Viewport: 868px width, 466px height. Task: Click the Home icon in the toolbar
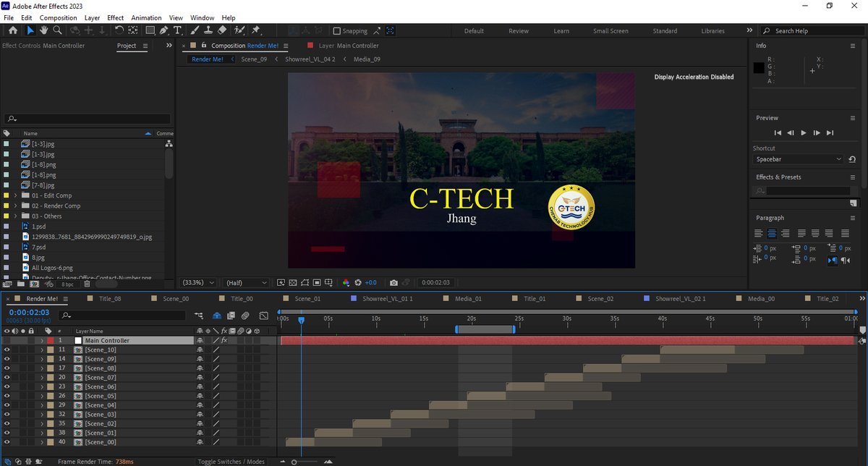tap(12, 30)
